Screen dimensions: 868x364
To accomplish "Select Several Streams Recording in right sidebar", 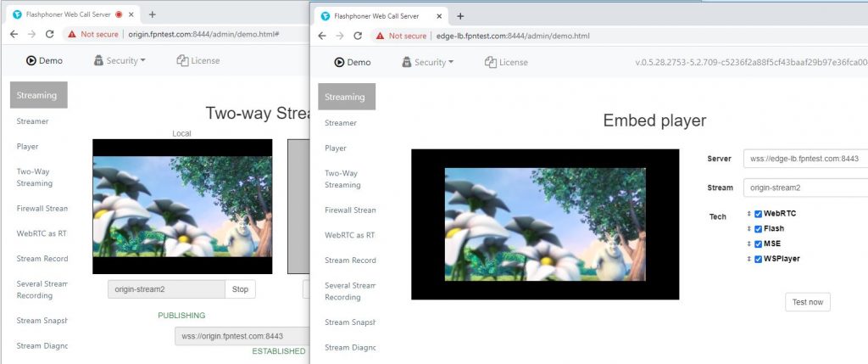I will 350,291.
